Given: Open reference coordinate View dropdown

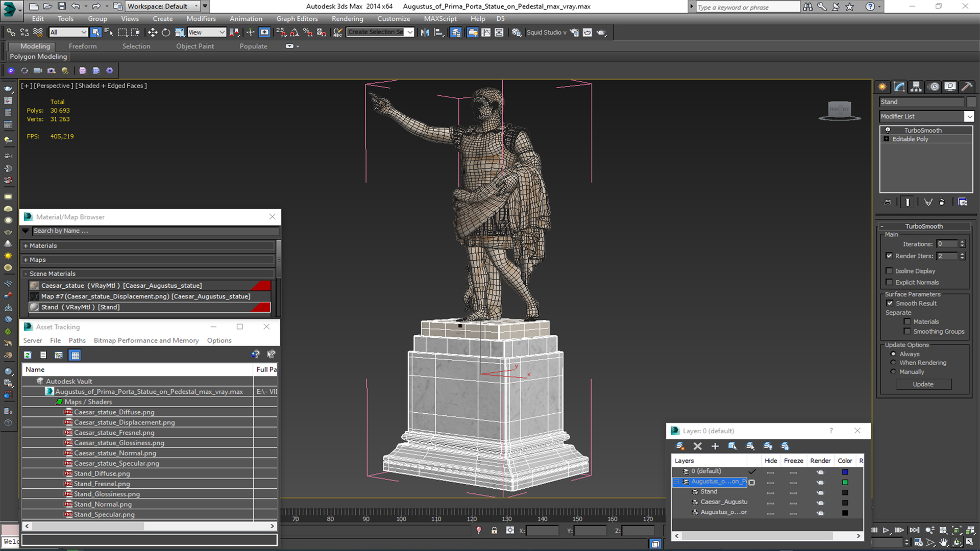Looking at the screenshot, I should [x=207, y=32].
